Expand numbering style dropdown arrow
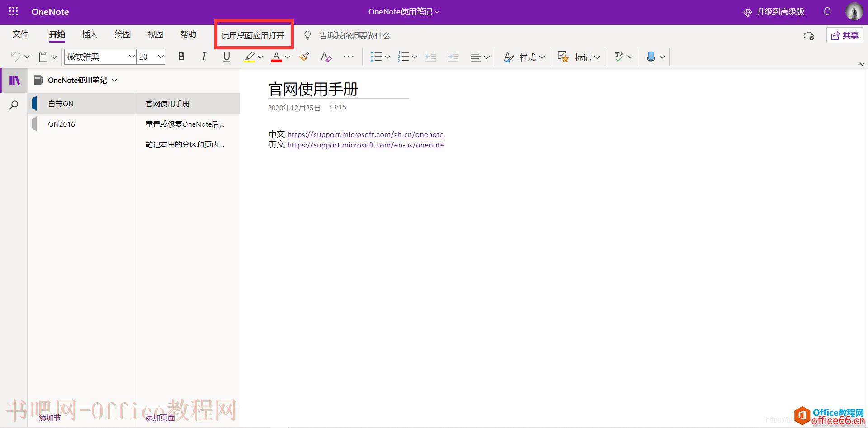This screenshot has height=428, width=868. (415, 57)
